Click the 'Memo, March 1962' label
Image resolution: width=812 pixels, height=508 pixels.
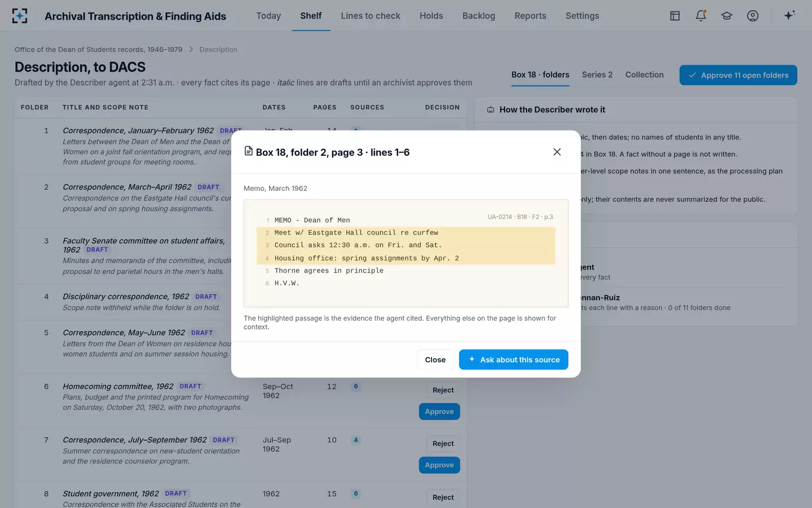275,189
